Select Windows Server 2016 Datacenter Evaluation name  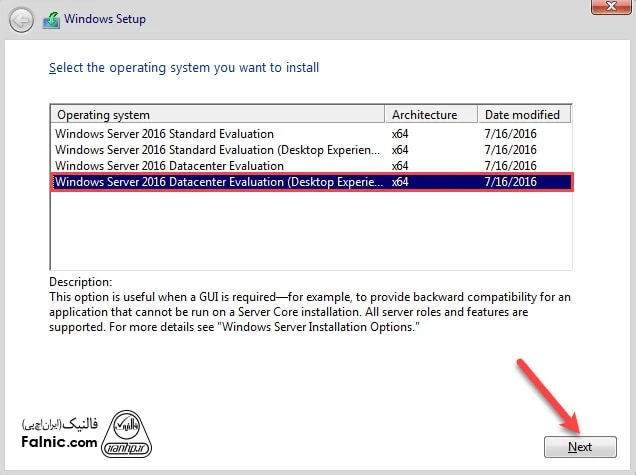pos(169,166)
